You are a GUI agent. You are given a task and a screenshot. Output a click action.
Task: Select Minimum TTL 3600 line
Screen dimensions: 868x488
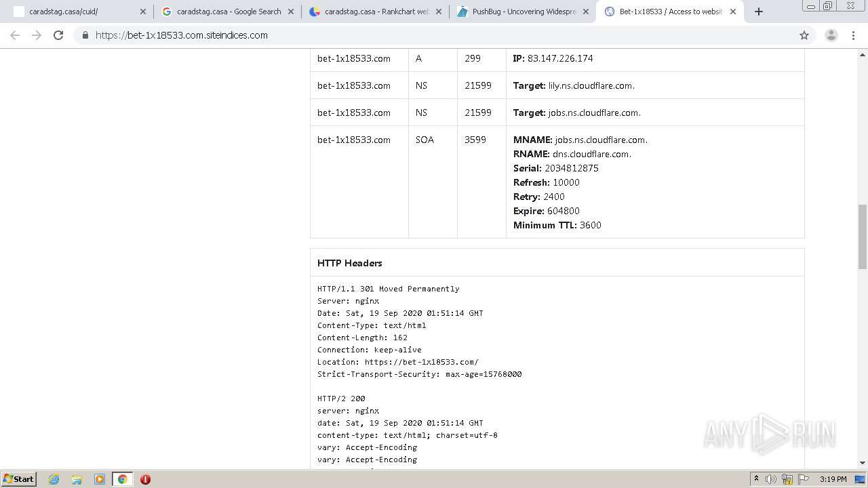[x=557, y=225]
